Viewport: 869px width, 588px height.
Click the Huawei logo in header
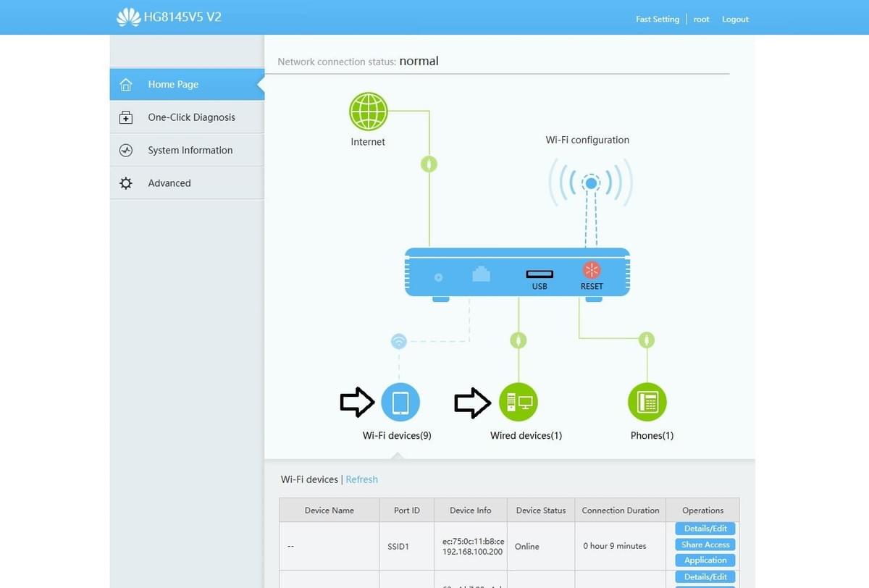128,17
